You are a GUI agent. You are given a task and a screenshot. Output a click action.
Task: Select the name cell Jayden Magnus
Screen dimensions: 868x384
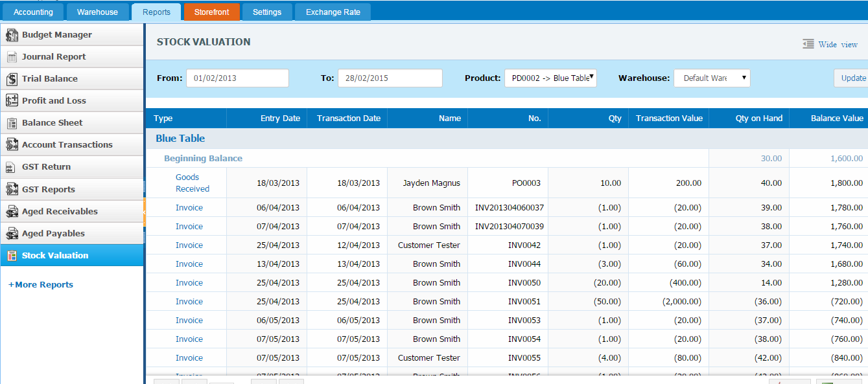coord(431,183)
